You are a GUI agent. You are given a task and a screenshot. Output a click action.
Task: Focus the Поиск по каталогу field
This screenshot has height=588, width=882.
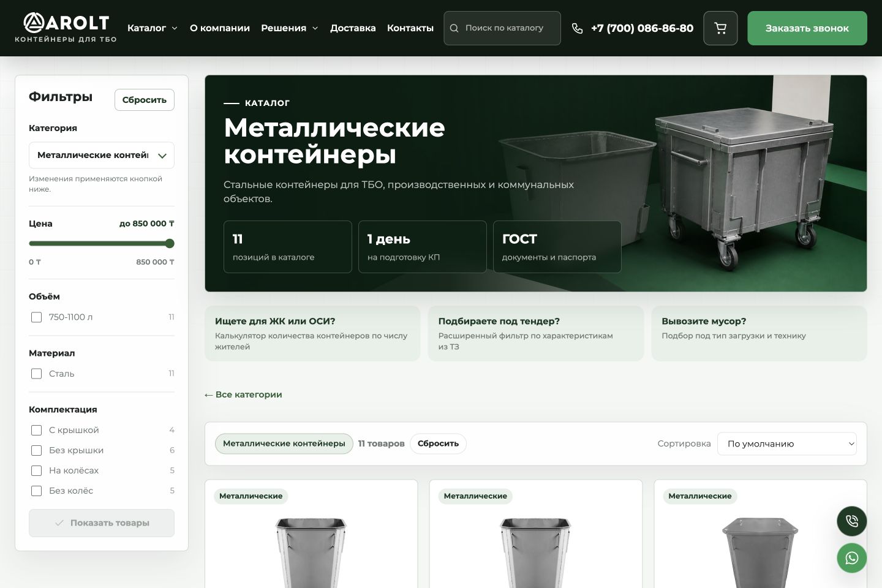pos(502,28)
